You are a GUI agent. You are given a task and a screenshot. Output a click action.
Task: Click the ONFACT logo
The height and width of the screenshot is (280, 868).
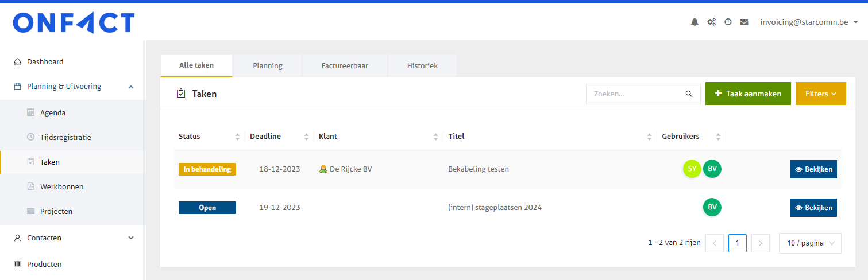coord(74,23)
